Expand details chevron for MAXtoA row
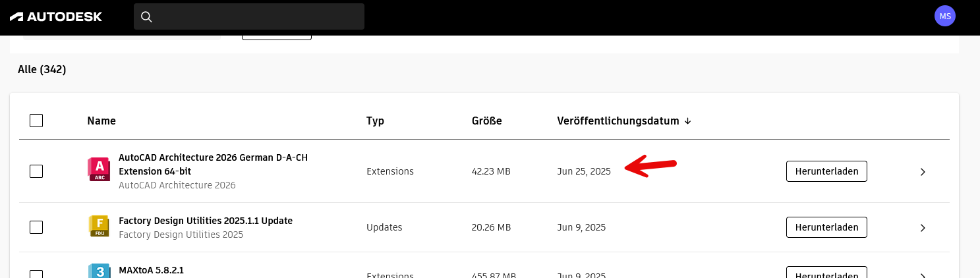 [x=923, y=275]
